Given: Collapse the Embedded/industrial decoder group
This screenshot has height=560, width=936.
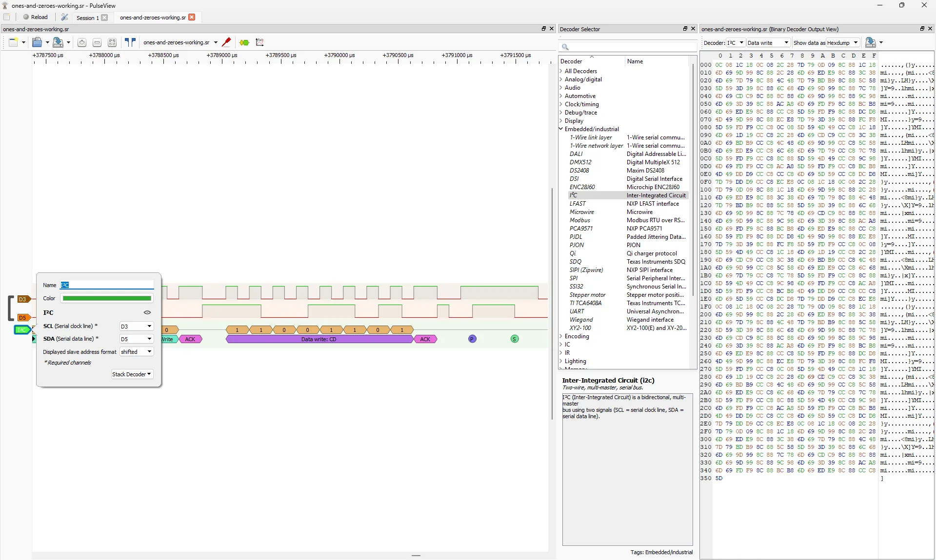Looking at the screenshot, I should 561,129.
